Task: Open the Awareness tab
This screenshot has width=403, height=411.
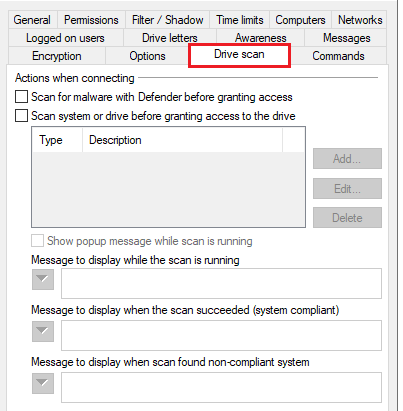Action: 261,38
